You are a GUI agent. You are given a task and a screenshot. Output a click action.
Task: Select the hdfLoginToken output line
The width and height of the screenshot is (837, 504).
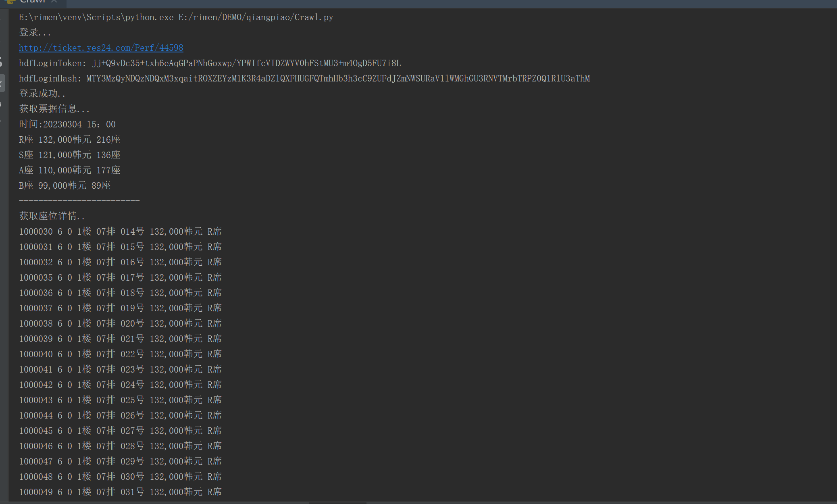(x=210, y=63)
